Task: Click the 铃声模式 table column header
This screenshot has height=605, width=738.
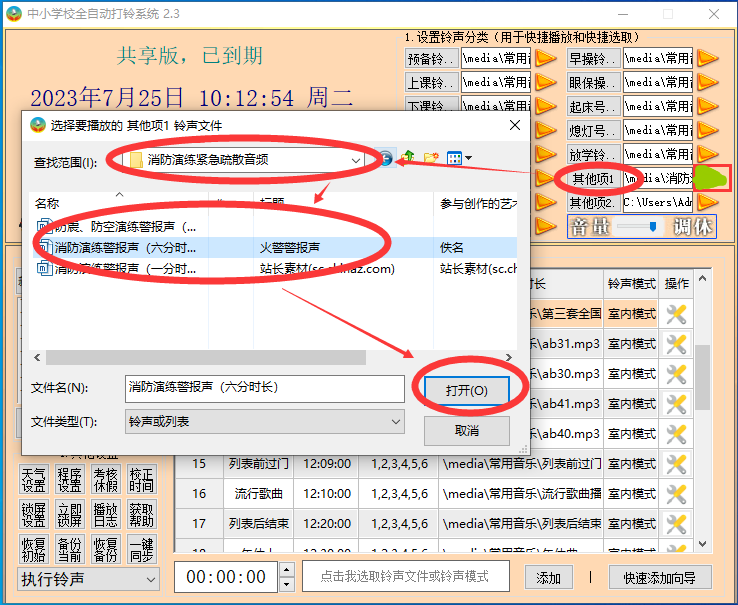Action: point(632,284)
